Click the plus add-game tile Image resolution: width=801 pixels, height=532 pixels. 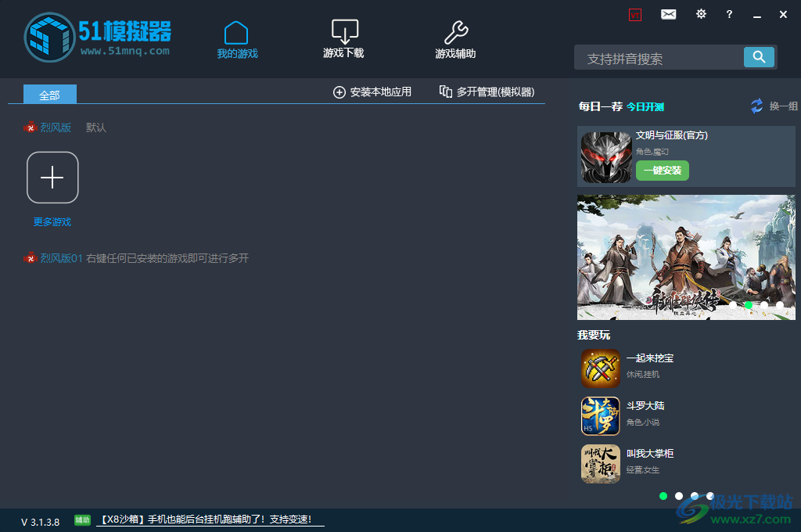[x=52, y=178]
